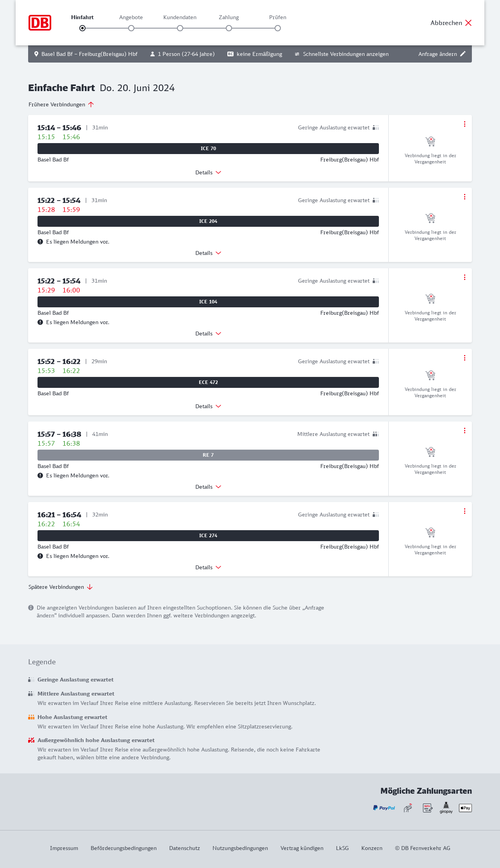Click the cart icon for ECE 472
The image size is (500, 868).
point(430,375)
